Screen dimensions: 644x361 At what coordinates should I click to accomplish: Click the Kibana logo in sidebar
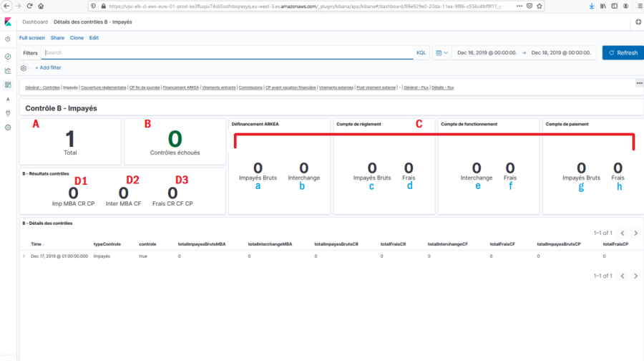click(7, 22)
